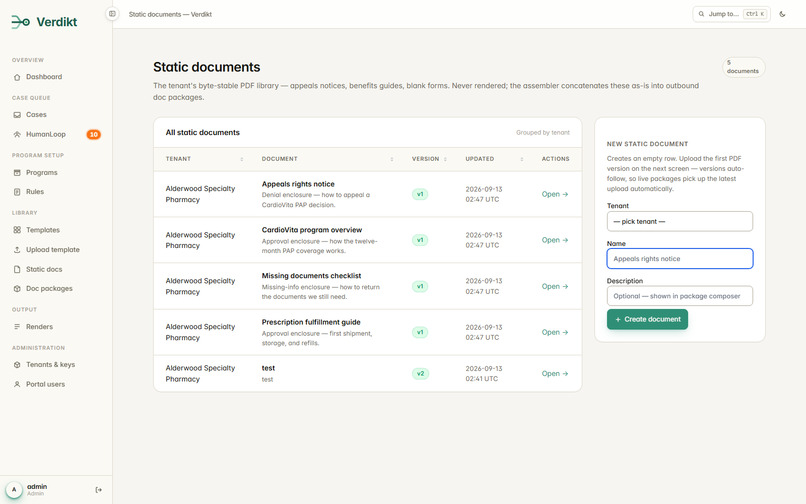Screen dimensions: 806x504
Task: Focus the Name input field
Action: (x=680, y=259)
